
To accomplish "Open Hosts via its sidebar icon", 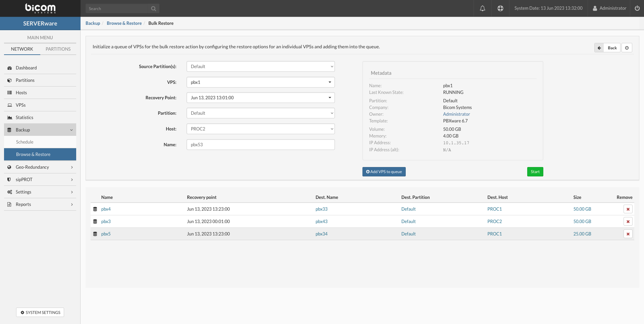I will coord(9,93).
